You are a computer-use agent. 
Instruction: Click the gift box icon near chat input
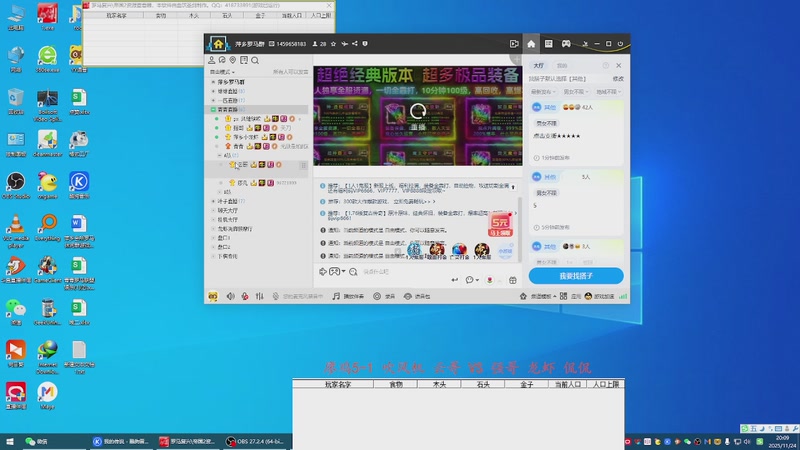point(513,280)
